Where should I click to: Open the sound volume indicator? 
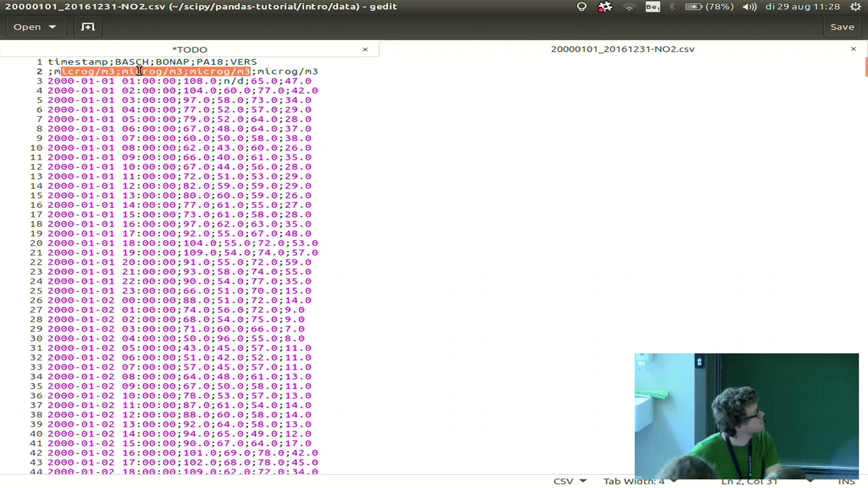coord(750,7)
